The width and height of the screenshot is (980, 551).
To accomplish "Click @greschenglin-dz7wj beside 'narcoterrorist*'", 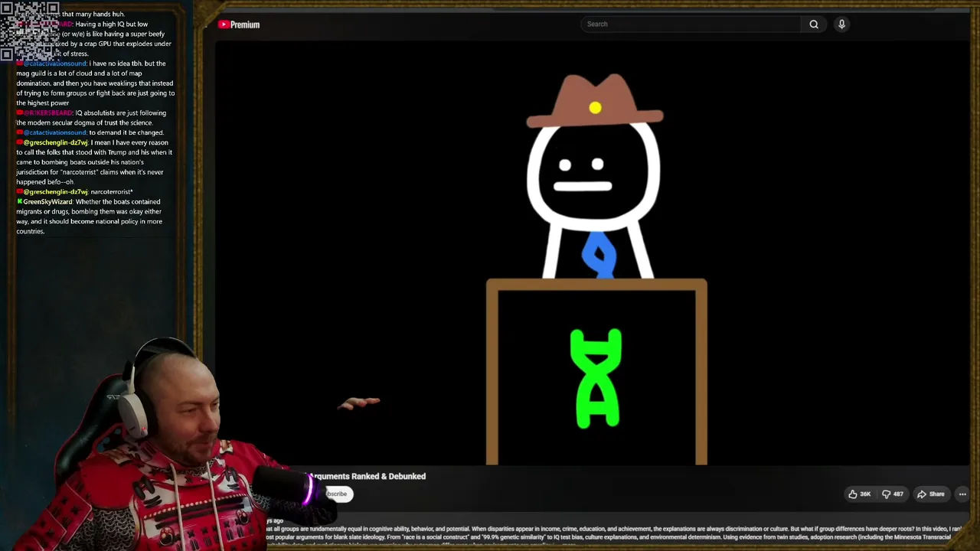I will click(x=56, y=192).
